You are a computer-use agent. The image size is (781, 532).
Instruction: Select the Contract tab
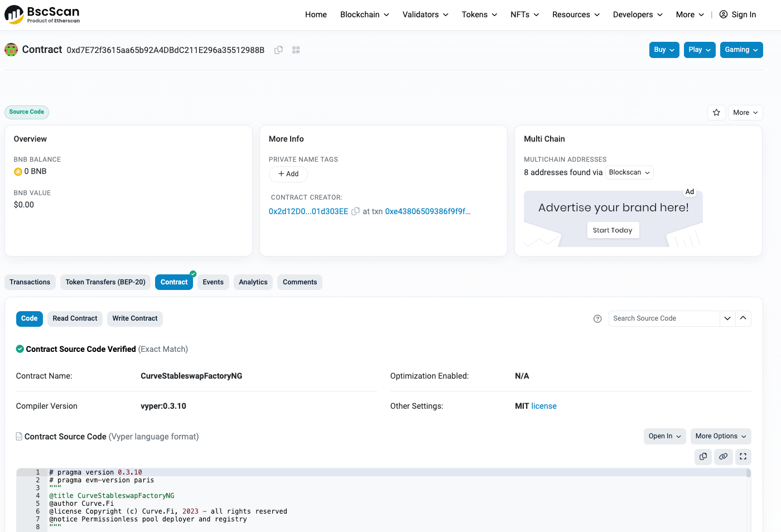pyautogui.click(x=174, y=282)
